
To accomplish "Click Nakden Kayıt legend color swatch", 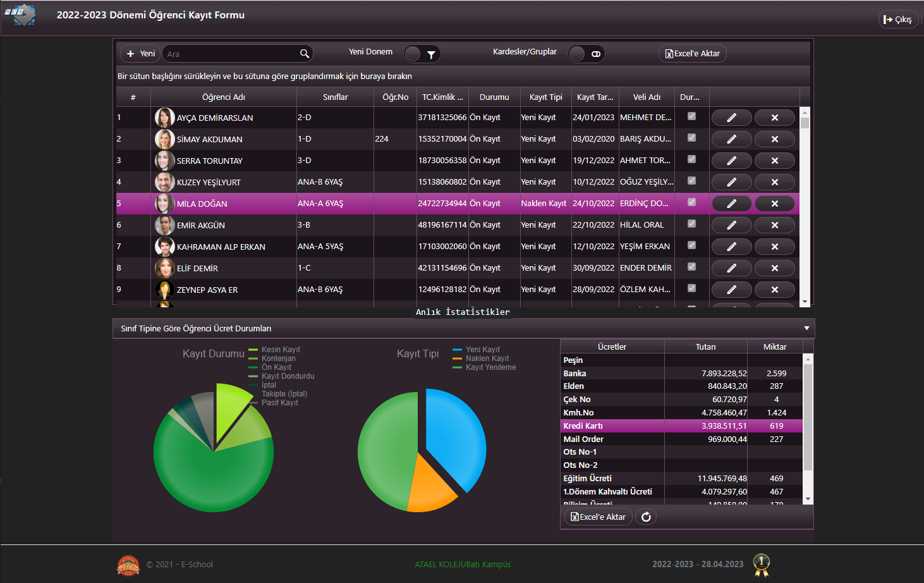I will point(458,359).
